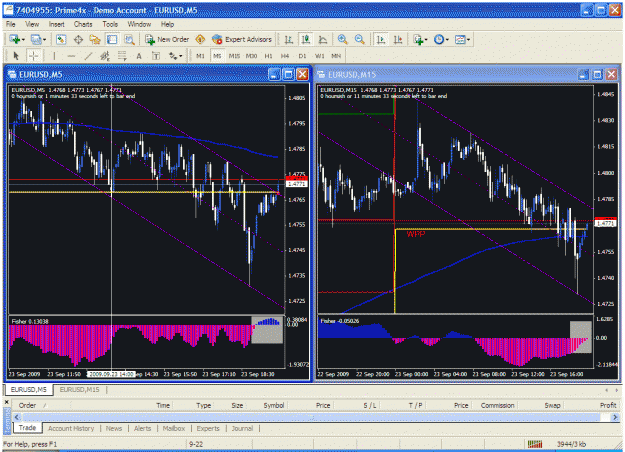Screen dimensions: 625x452
Task: Open the Journal tab
Action: pyautogui.click(x=242, y=428)
